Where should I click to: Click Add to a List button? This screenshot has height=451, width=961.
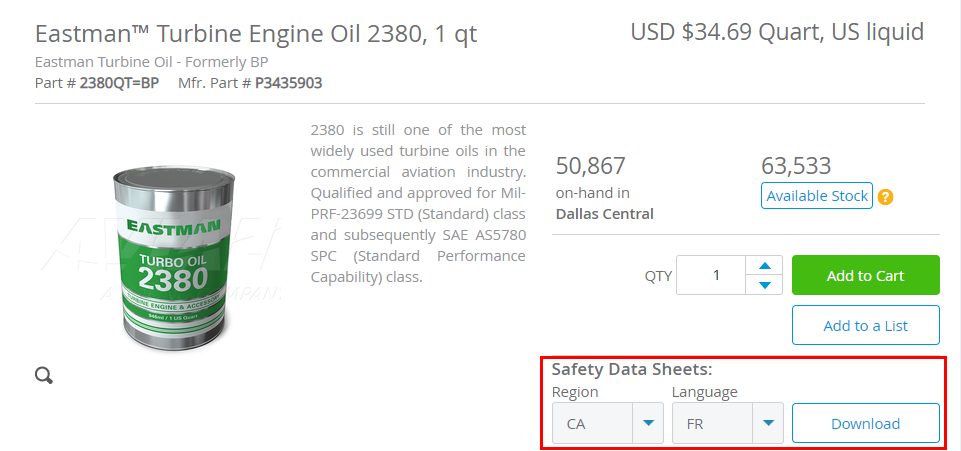point(865,325)
